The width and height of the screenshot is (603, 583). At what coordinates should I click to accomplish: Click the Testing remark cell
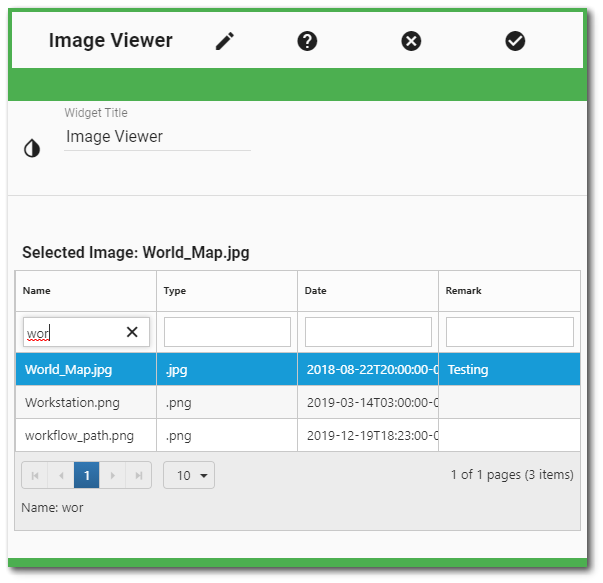click(x=510, y=370)
